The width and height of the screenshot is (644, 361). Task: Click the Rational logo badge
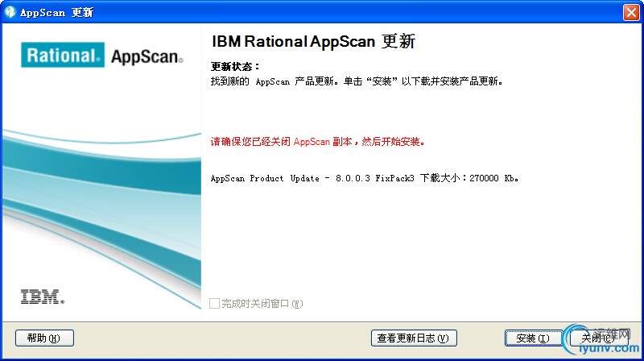(x=63, y=55)
